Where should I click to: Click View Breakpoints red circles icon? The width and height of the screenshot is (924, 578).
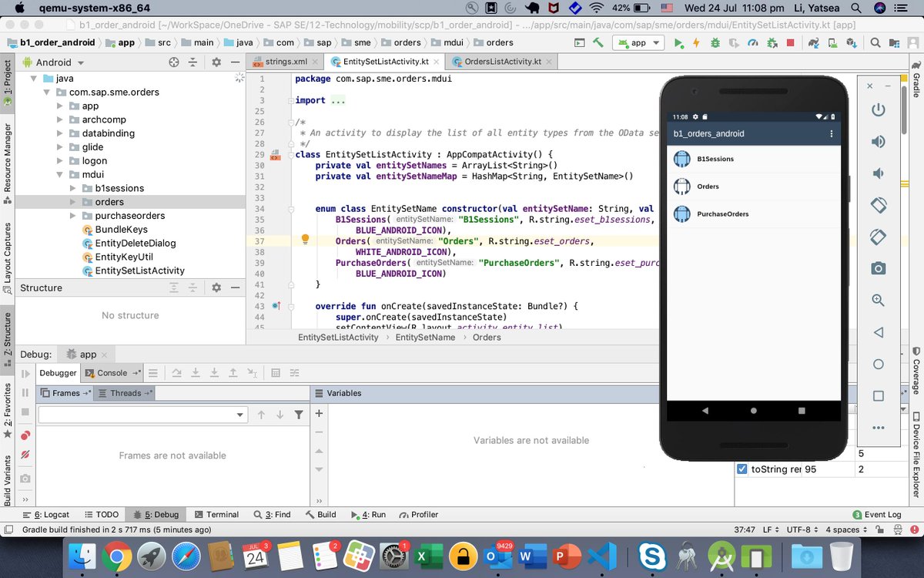point(25,435)
